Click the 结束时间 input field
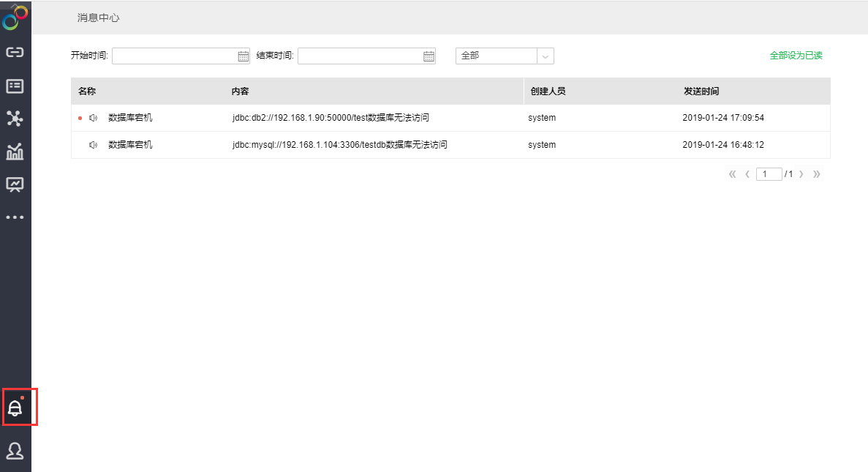 (x=360, y=56)
